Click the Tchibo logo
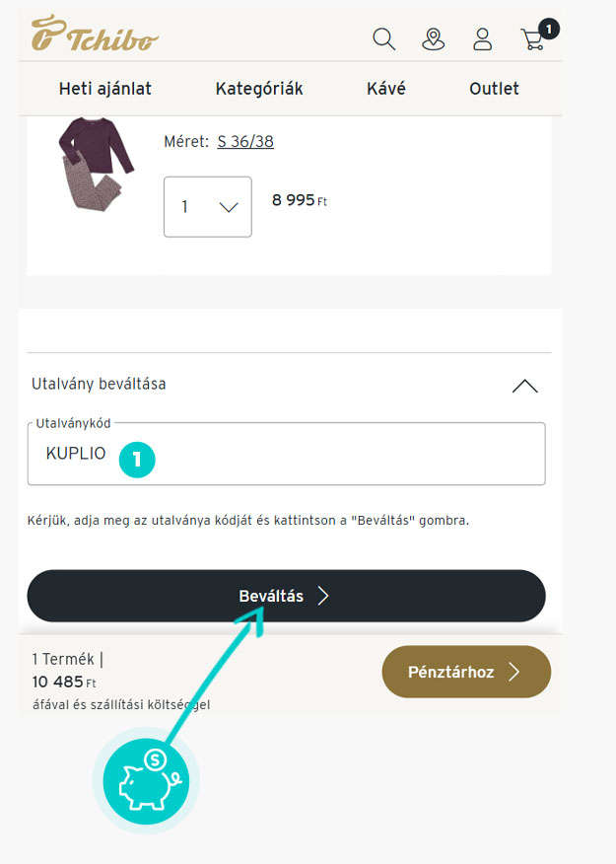The height and width of the screenshot is (864, 616). [x=95, y=35]
